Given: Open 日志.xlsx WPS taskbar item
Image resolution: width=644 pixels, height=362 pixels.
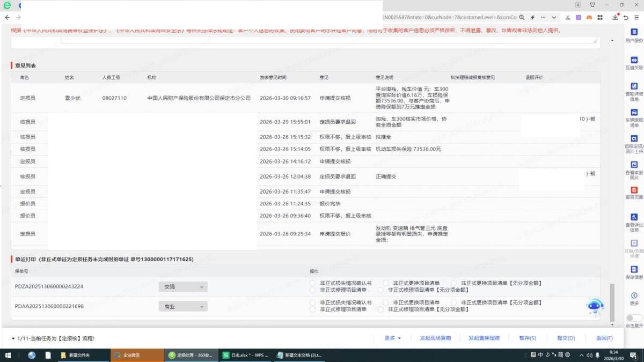Looking at the screenshot, I should click(x=246, y=355).
